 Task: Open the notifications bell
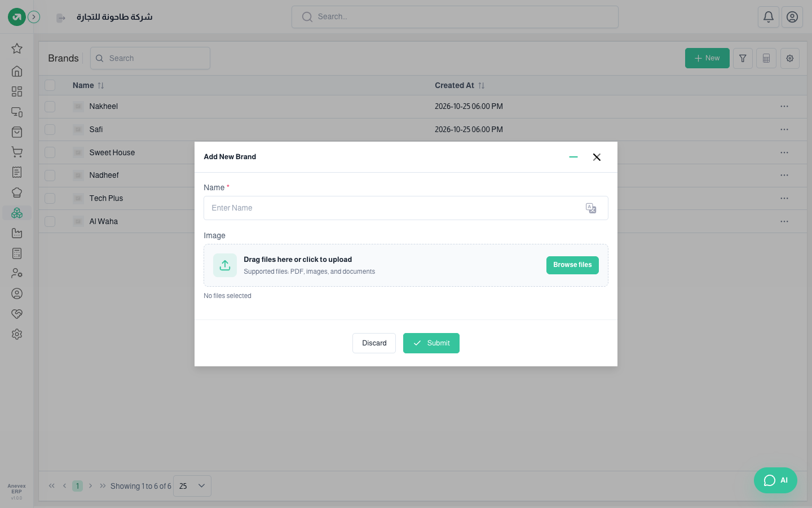[769, 17]
